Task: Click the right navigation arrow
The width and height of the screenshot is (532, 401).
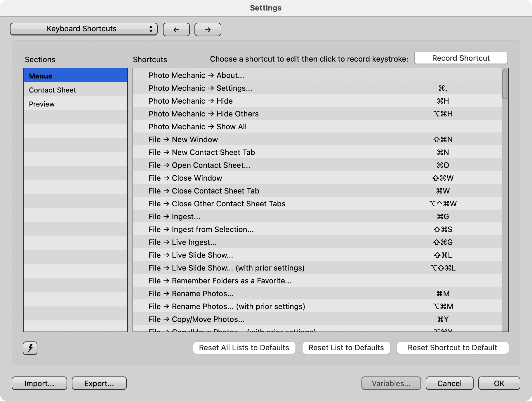Action: click(x=208, y=29)
